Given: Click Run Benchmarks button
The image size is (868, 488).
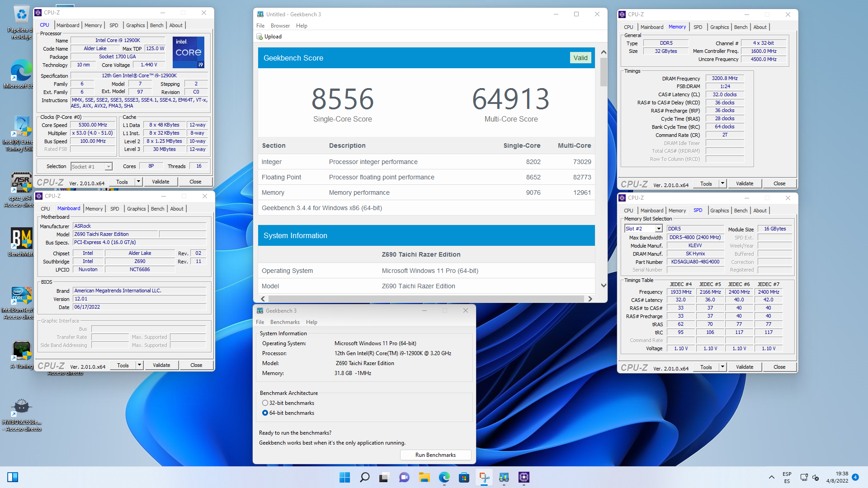Looking at the screenshot, I should (x=435, y=455).
